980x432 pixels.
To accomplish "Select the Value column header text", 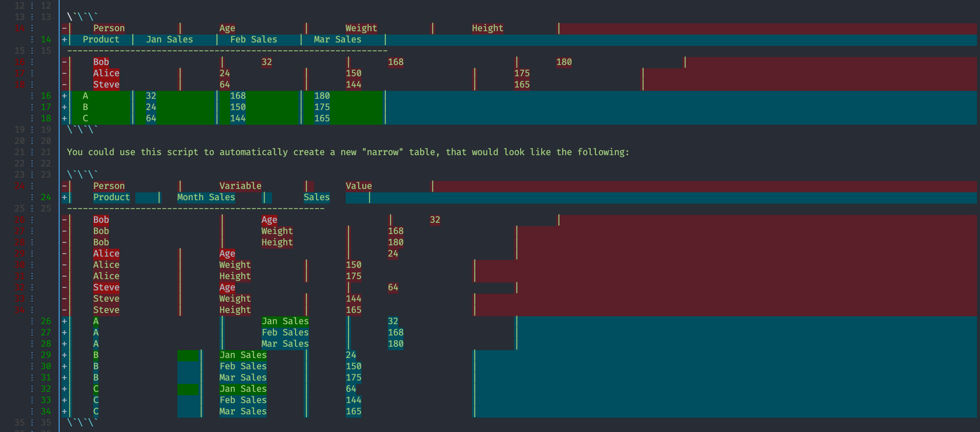I will (x=358, y=186).
